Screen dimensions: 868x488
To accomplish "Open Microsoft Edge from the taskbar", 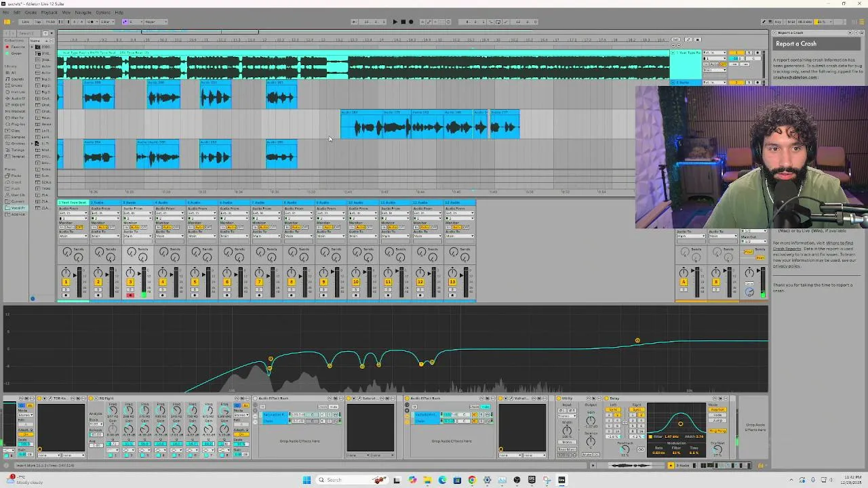I will pos(442,480).
